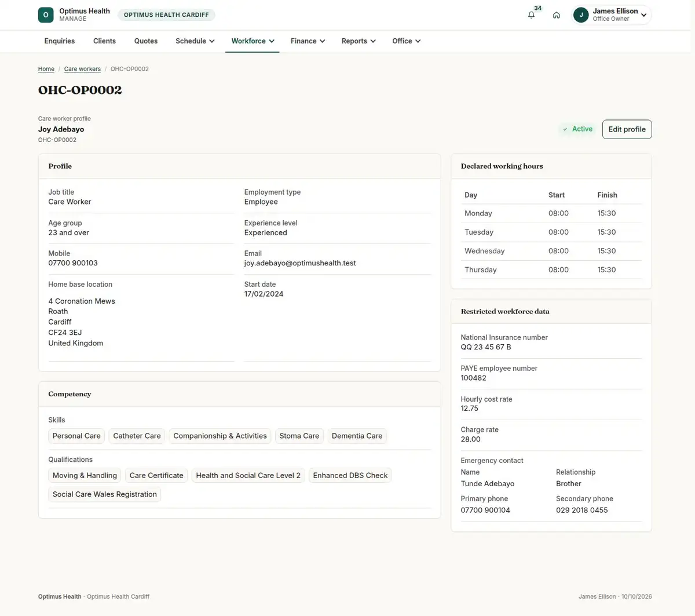The height and width of the screenshot is (616, 695).
Task: Click the primary phone 07700 900104
Action: click(x=485, y=511)
